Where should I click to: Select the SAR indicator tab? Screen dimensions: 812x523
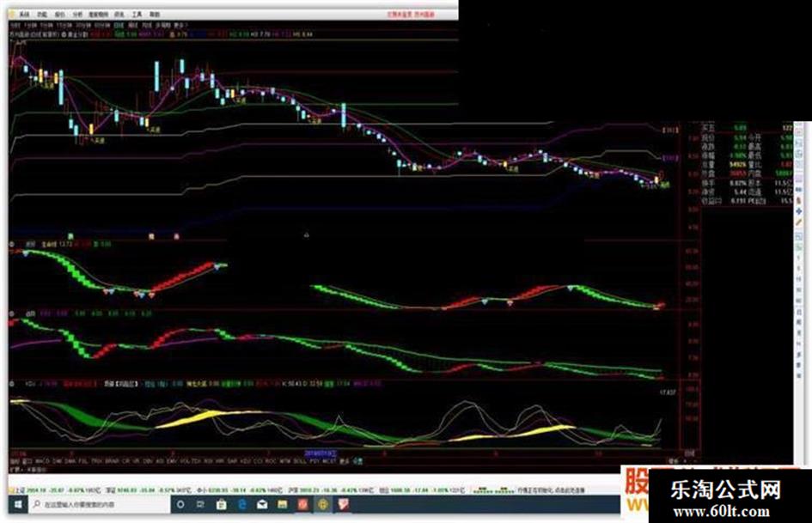coord(230,460)
